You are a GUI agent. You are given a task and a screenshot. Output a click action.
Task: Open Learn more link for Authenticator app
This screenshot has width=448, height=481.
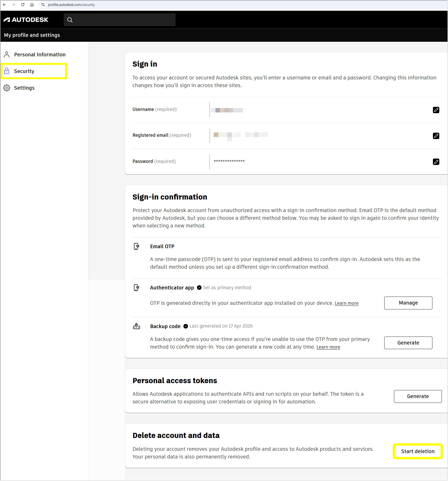[x=346, y=303]
